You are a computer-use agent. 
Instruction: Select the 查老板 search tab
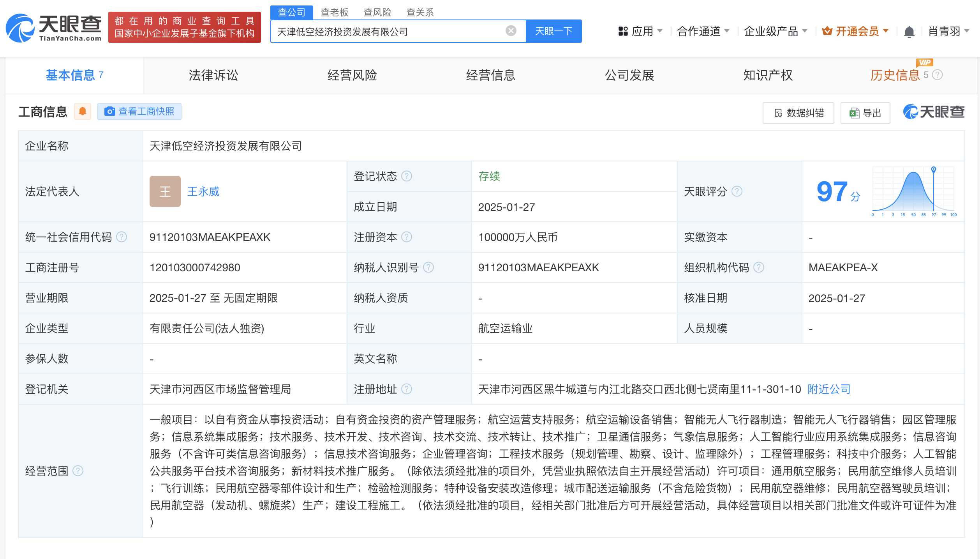click(x=334, y=12)
